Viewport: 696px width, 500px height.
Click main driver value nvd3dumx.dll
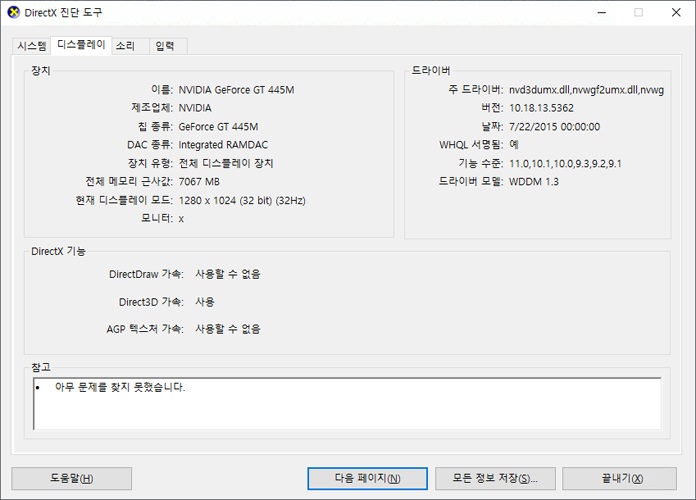(586, 90)
